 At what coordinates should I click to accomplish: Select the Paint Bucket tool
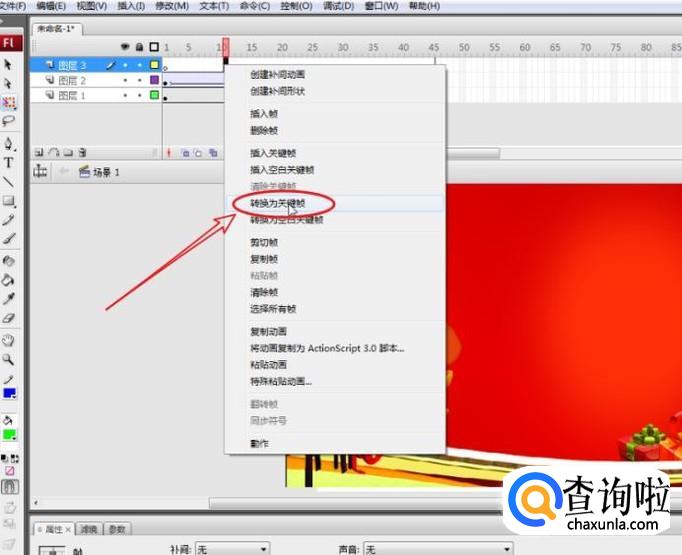(8, 280)
